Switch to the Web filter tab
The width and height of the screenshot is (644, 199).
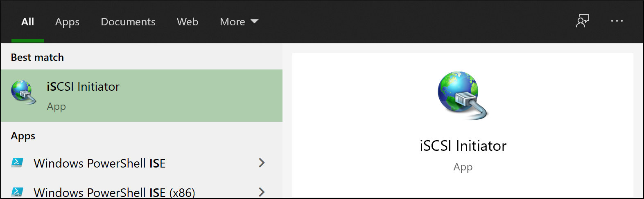coord(188,22)
